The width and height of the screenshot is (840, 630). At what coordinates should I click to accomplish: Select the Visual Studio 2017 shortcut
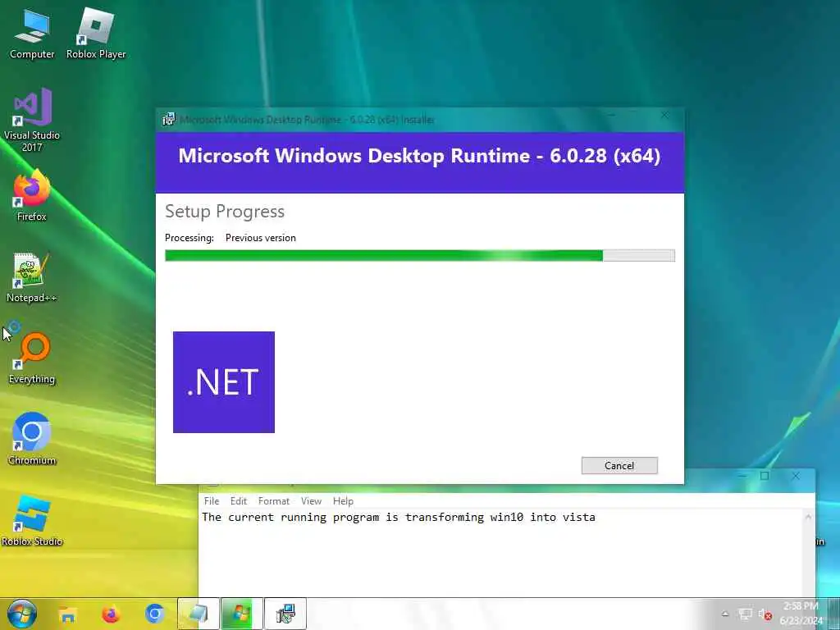click(32, 120)
